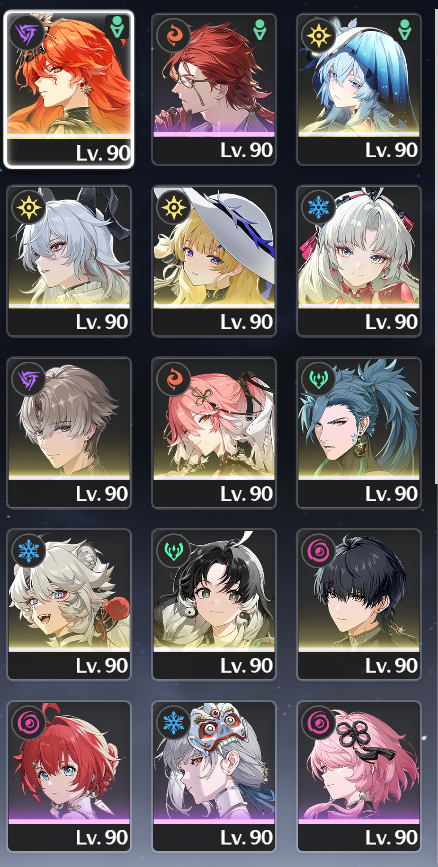Click Lv. 90 label under blue-ponytail man
This screenshot has width=438, height=867.
click(391, 494)
